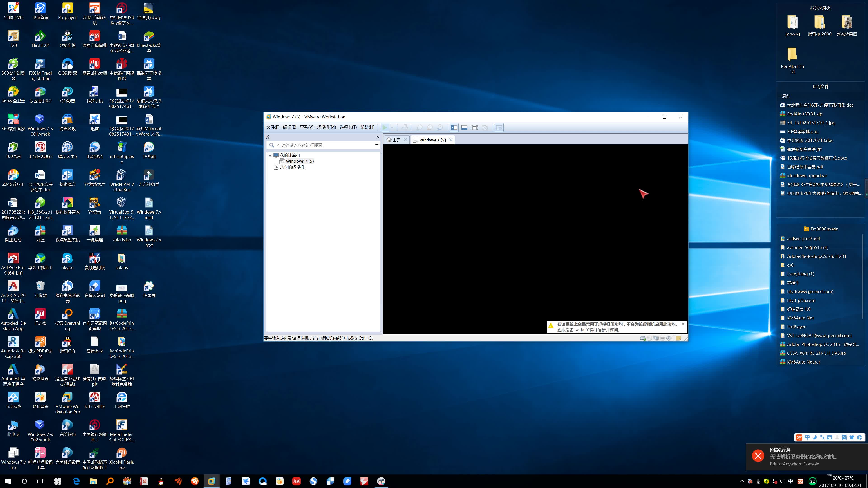Toggle the library sidebar view icon
Image resolution: width=868 pixels, height=488 pixels.
pos(454,127)
